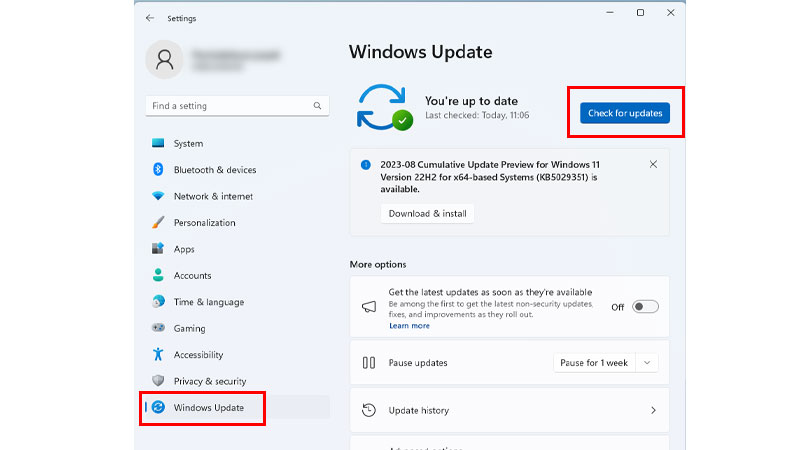Click Last checked: Today, 11:06 text
The height and width of the screenshot is (450, 800).
click(x=477, y=115)
